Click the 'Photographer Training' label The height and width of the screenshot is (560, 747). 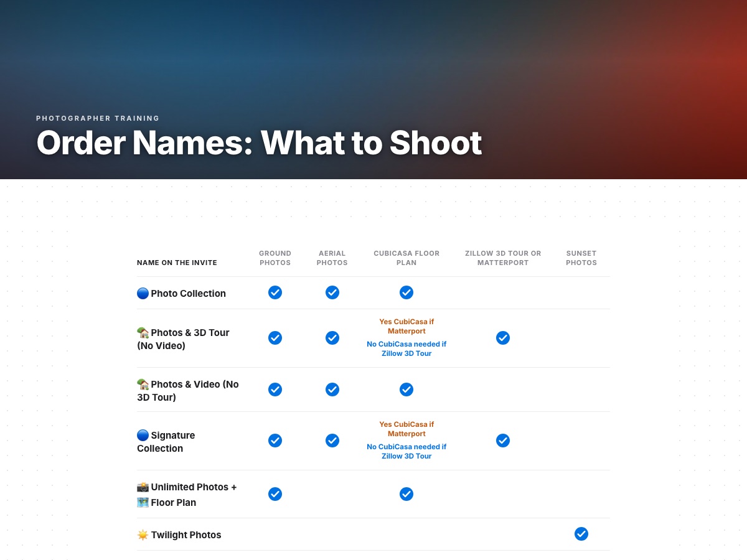click(x=98, y=118)
